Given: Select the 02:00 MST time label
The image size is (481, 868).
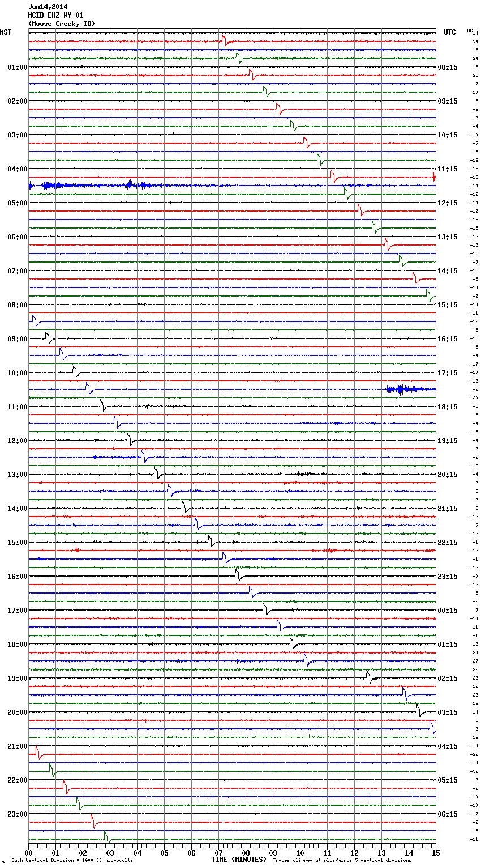Looking at the screenshot, I should point(18,101).
